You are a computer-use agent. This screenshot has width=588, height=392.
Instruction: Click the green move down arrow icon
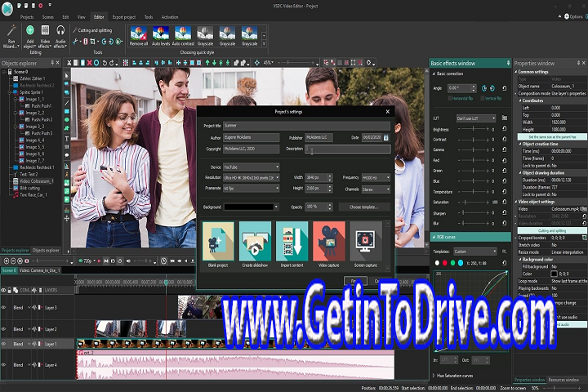pyautogui.click(x=214, y=63)
